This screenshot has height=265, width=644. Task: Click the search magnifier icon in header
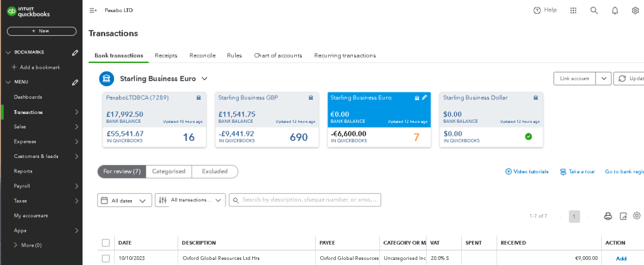point(594,11)
